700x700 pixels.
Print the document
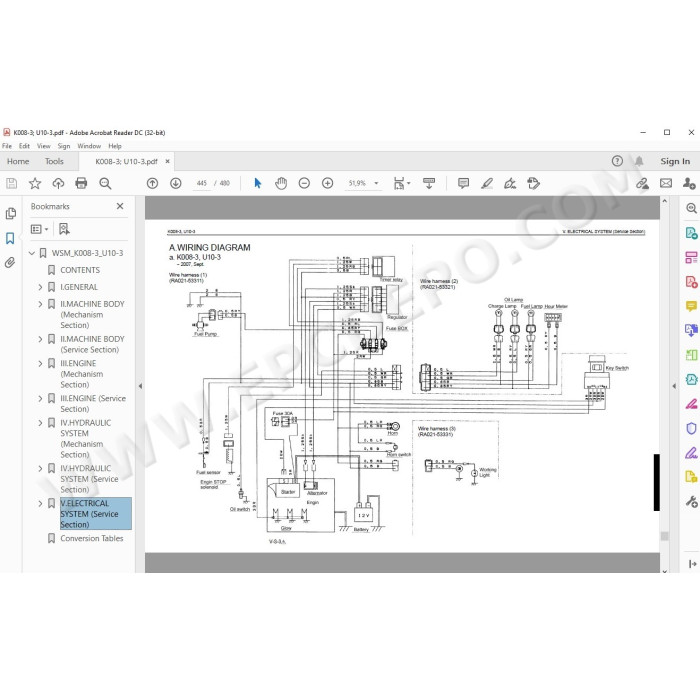81,183
